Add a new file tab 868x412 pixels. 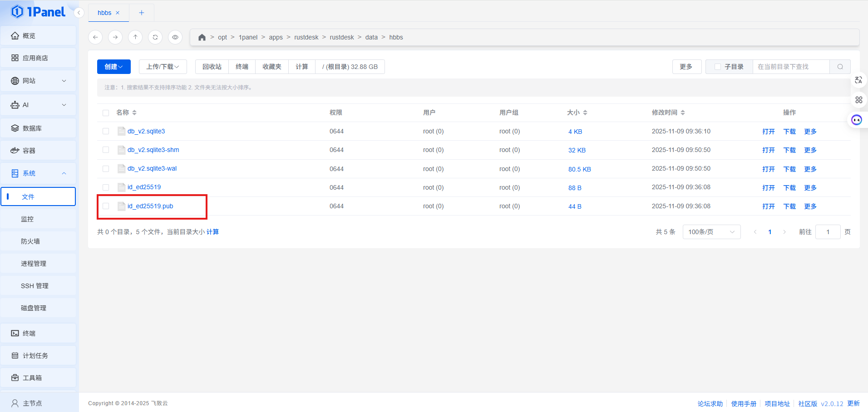coord(142,13)
